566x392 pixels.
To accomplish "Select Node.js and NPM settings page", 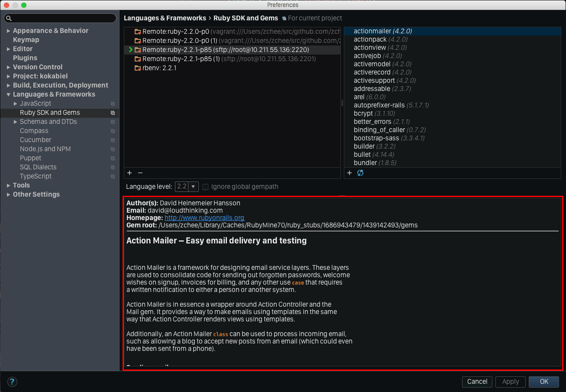I will coord(45,149).
